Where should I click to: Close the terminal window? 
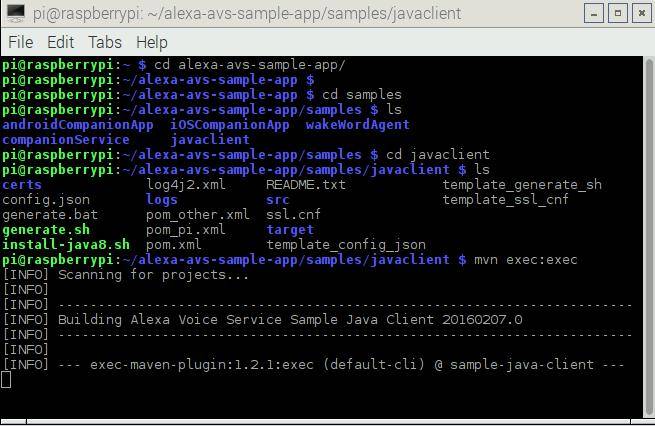coord(642,14)
